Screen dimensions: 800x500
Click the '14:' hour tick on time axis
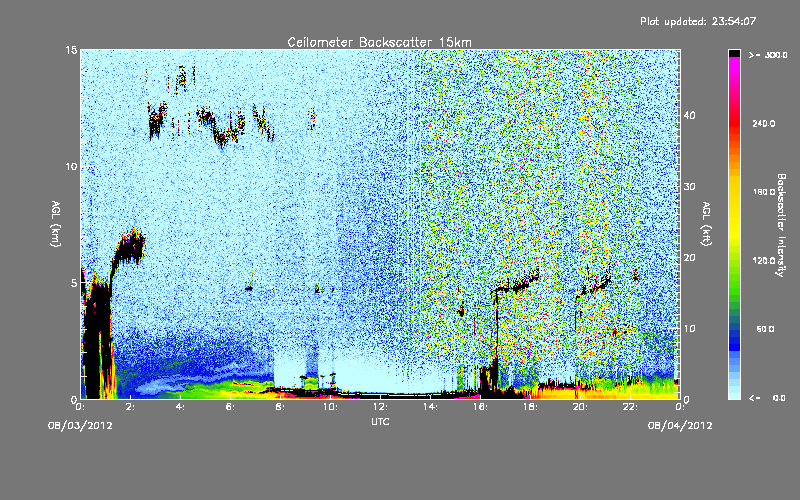[430, 407]
